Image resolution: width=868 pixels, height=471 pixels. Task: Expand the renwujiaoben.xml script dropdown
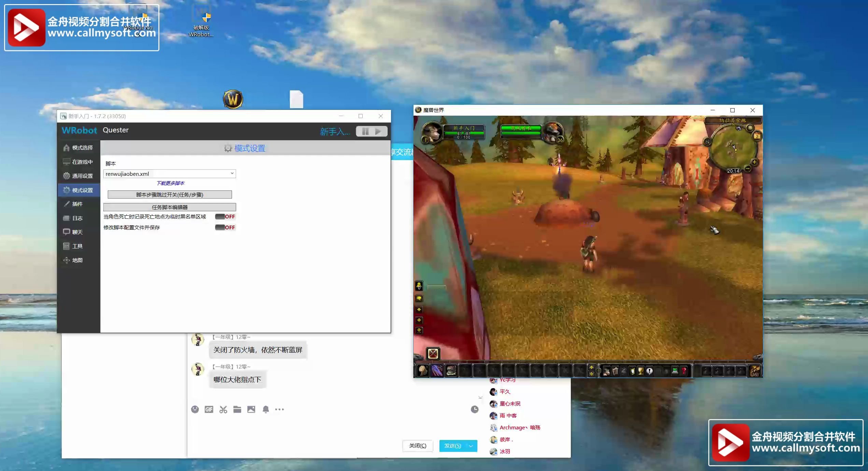click(232, 173)
